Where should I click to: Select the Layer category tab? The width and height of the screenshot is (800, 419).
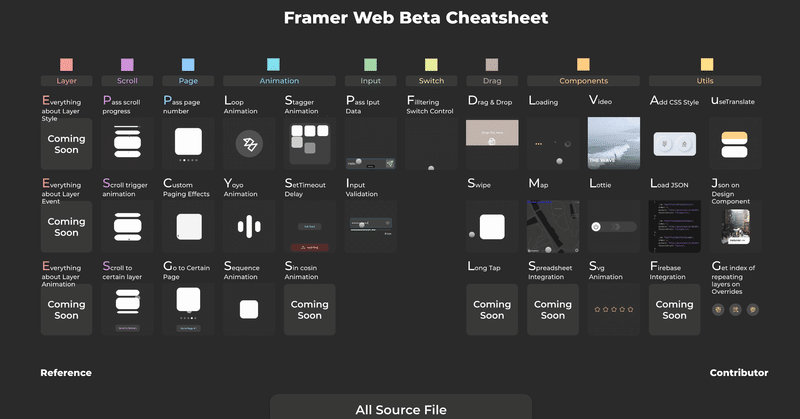coord(66,81)
